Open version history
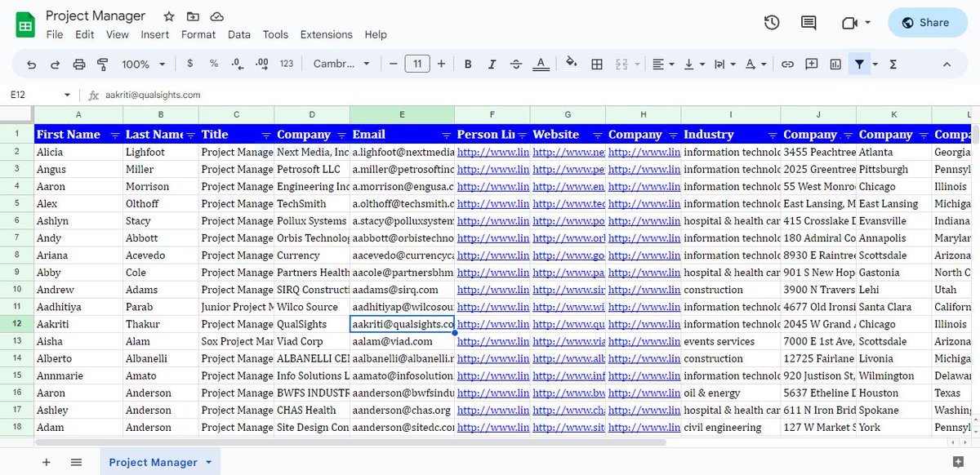The height and width of the screenshot is (475, 980). click(x=772, y=23)
